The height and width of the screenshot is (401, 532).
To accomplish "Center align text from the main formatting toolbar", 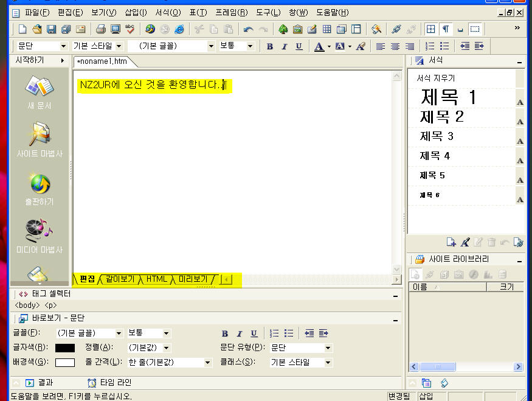I will point(395,46).
